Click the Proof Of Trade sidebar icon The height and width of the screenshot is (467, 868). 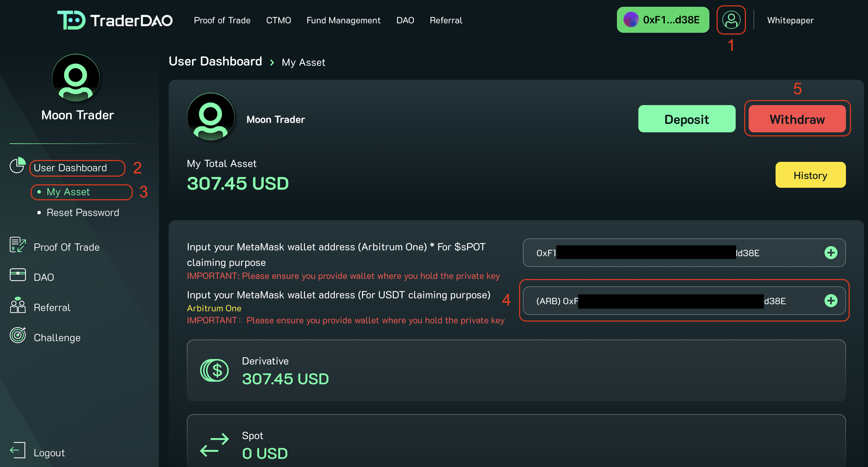point(18,245)
